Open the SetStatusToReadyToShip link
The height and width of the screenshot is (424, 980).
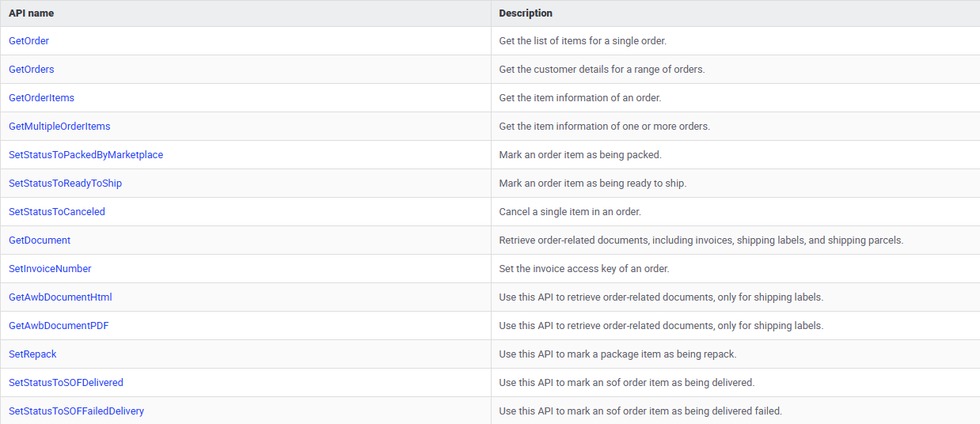point(65,184)
